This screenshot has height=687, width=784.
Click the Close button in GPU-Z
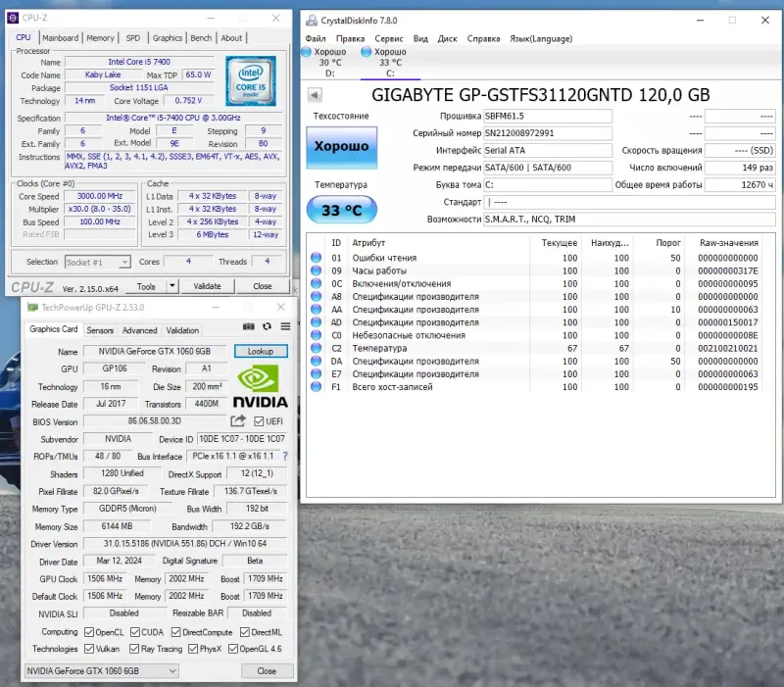pos(267,671)
